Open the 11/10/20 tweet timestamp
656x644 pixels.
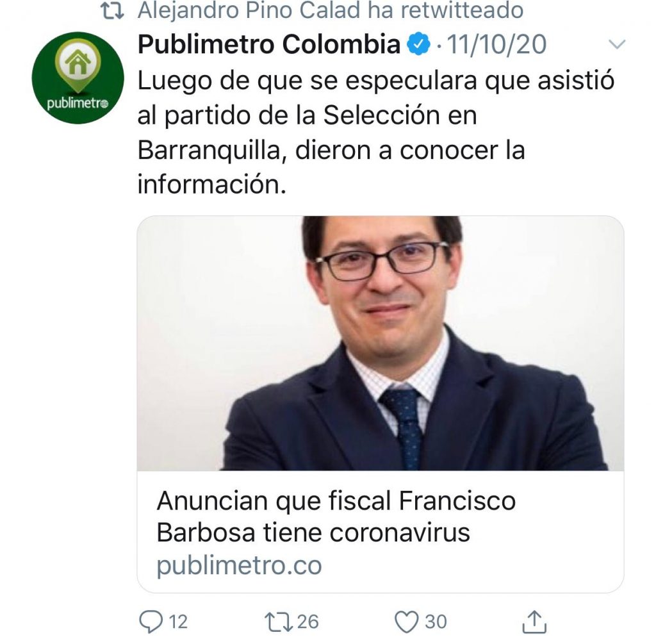point(496,44)
